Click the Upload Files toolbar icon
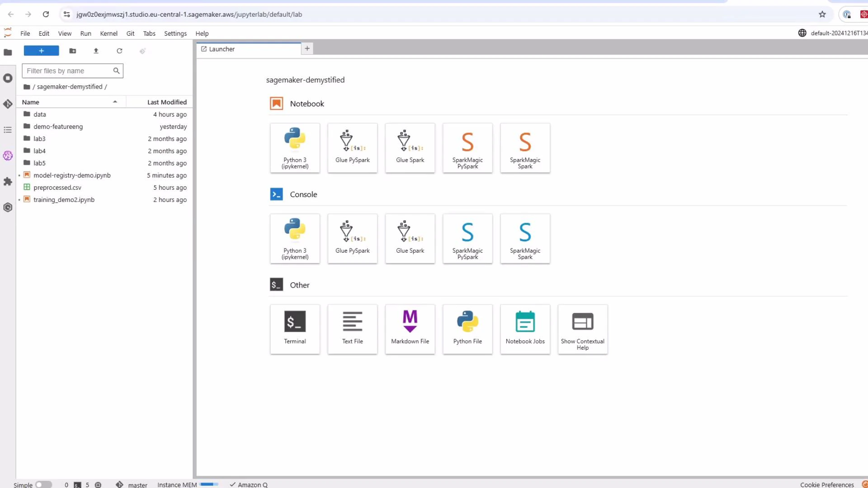Image resolution: width=868 pixels, height=488 pixels. [x=96, y=51]
